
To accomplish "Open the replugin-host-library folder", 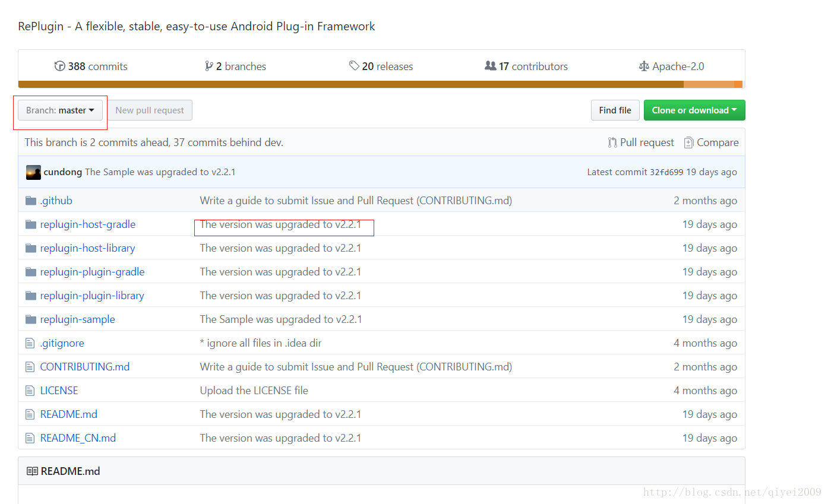I will [x=87, y=248].
